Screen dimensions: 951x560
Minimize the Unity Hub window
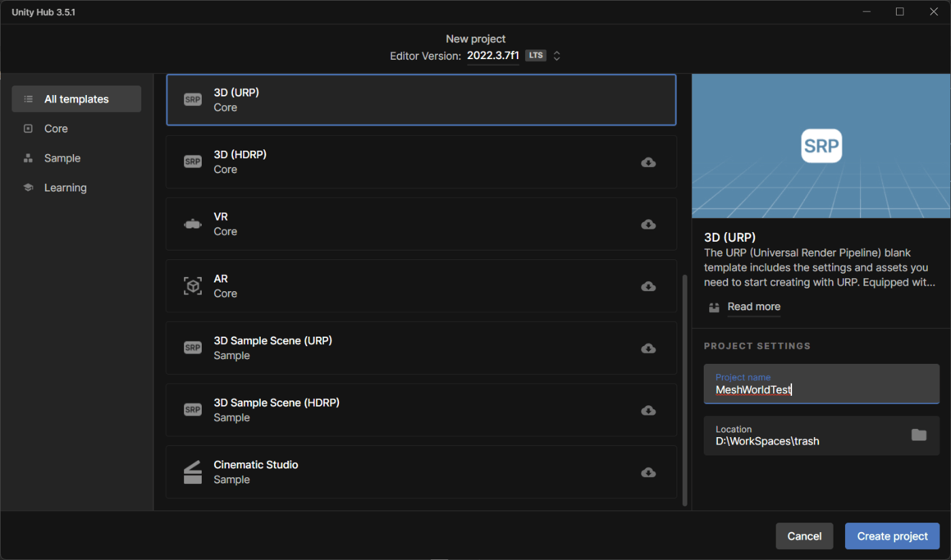(867, 12)
